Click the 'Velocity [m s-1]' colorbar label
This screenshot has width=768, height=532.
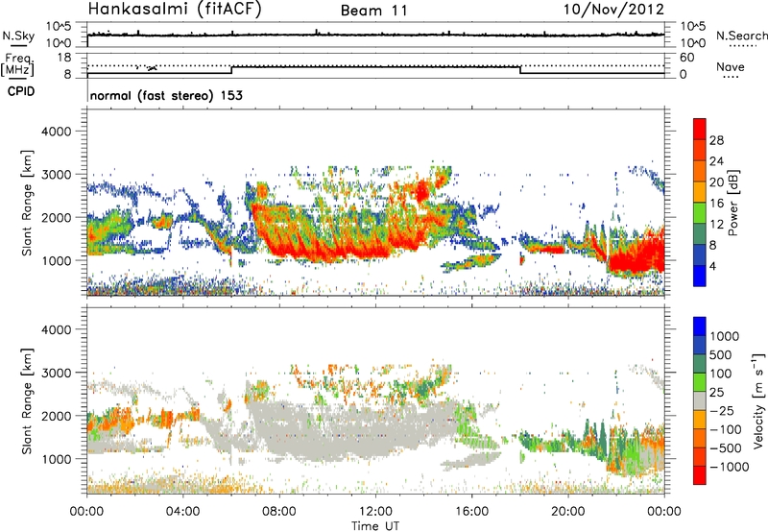click(x=758, y=400)
